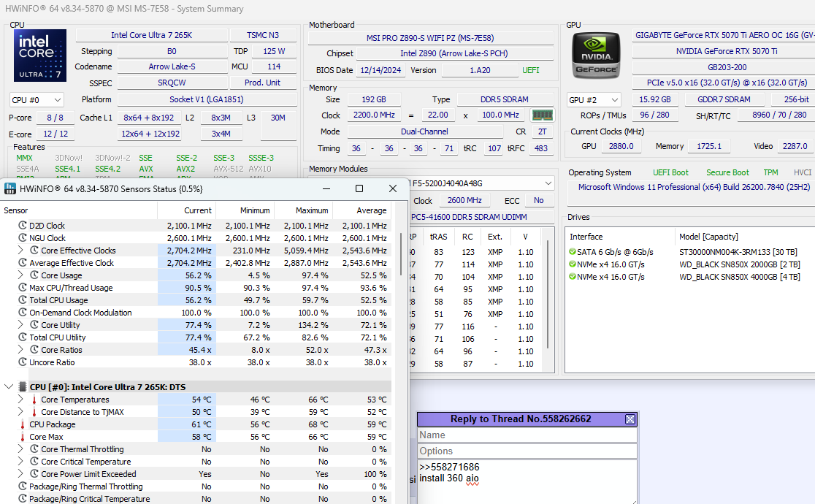Viewport: 815px width, 504px height.
Task: Select the Package/Ring Thermal Throttling row
Action: tap(197, 486)
